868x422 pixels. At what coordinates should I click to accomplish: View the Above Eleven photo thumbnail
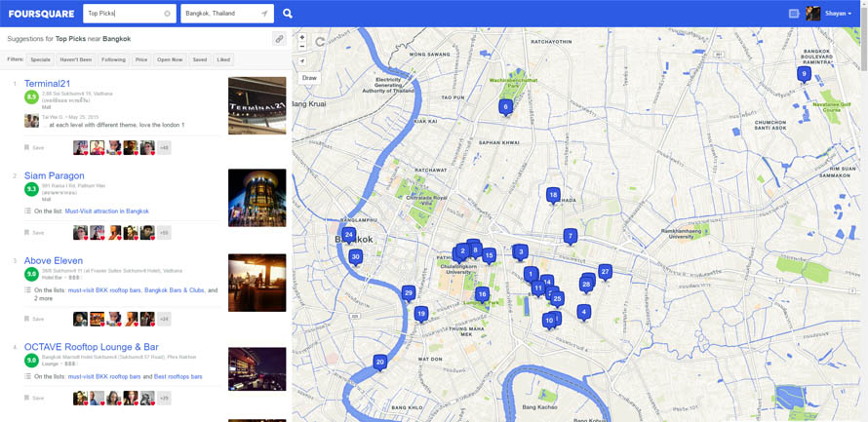coord(257,283)
